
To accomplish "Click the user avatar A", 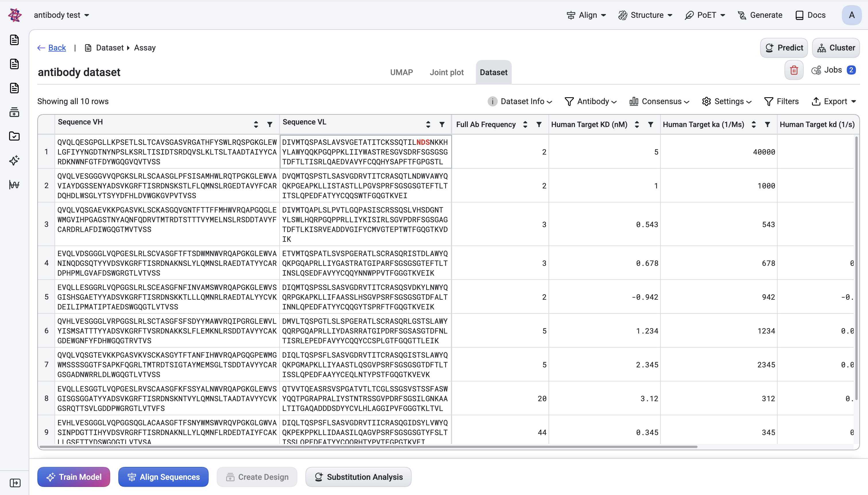I will point(852,15).
